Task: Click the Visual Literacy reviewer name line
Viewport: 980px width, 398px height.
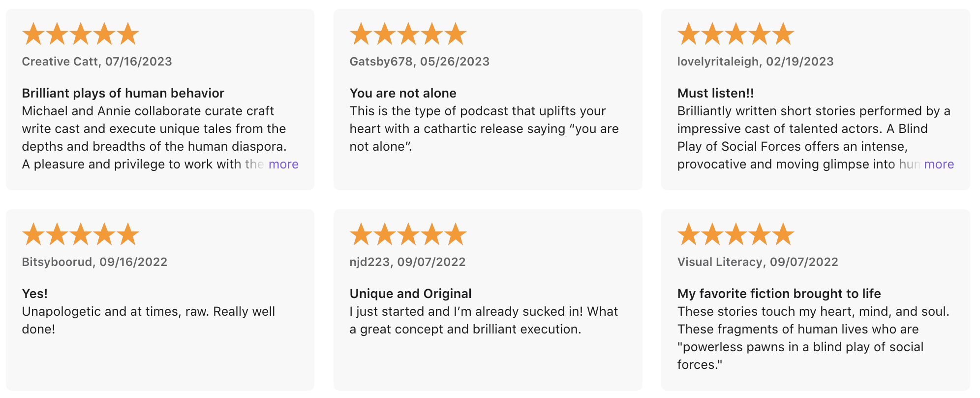Action: (758, 262)
